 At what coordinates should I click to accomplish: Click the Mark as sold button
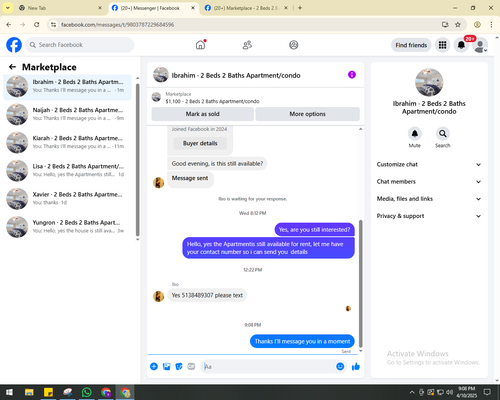(x=202, y=114)
